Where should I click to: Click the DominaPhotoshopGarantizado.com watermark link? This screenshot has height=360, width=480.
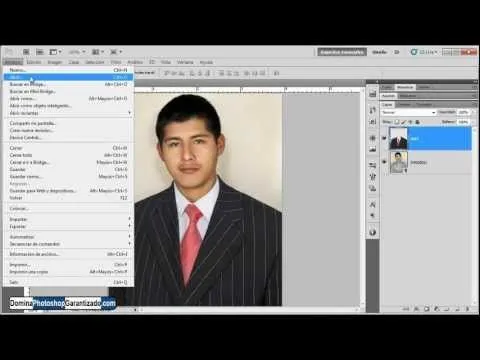pos(63,303)
